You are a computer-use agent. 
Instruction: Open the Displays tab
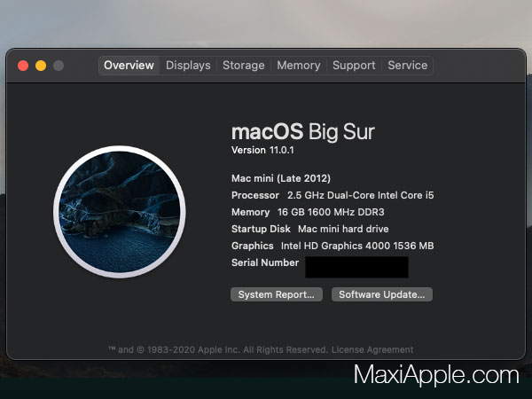188,65
